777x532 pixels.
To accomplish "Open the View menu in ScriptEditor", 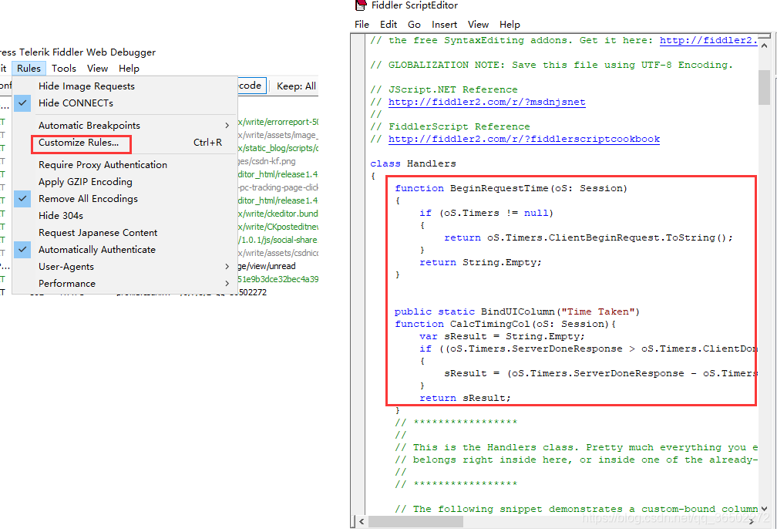I will (478, 25).
